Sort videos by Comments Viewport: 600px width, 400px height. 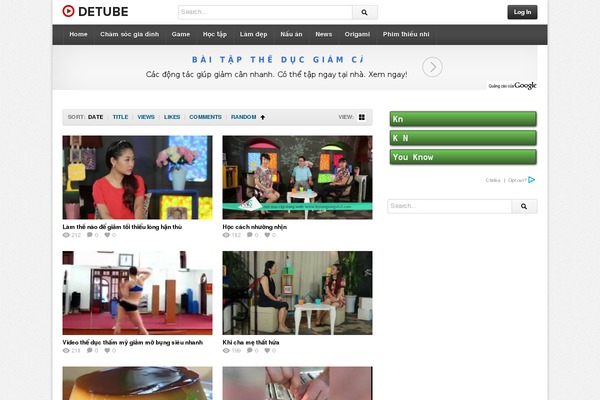[205, 117]
